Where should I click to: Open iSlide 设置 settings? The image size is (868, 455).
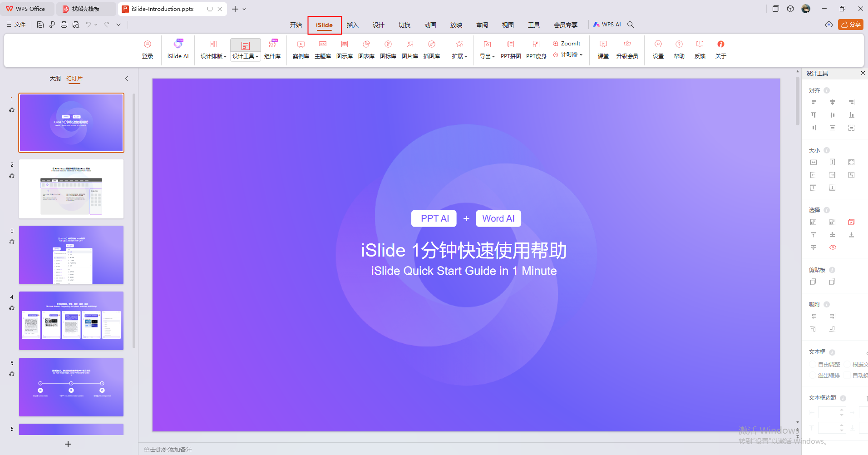click(x=658, y=49)
